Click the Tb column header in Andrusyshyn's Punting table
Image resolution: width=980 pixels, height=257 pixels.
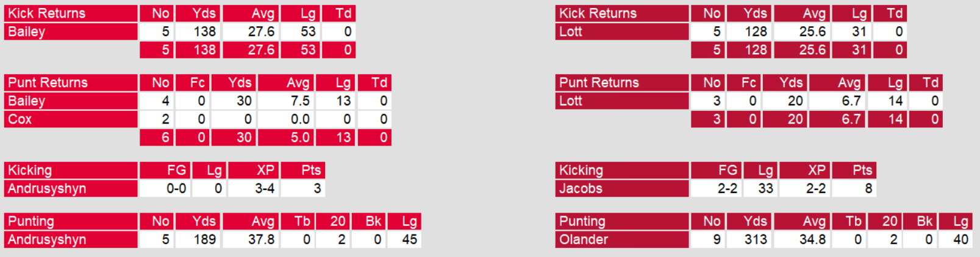(302, 222)
